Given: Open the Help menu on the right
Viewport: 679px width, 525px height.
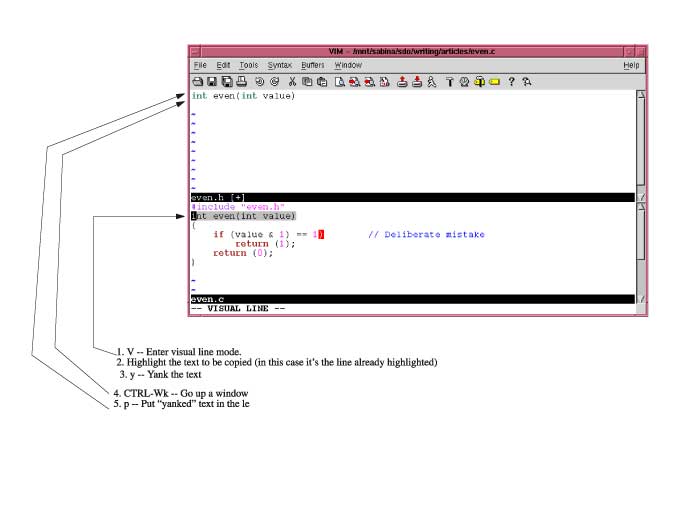Looking at the screenshot, I should 631,65.
